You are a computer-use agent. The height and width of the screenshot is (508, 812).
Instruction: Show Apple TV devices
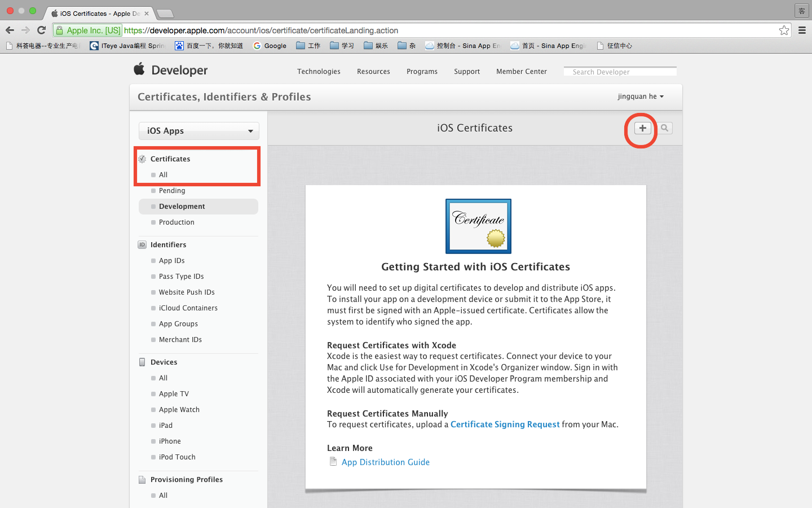(x=174, y=394)
